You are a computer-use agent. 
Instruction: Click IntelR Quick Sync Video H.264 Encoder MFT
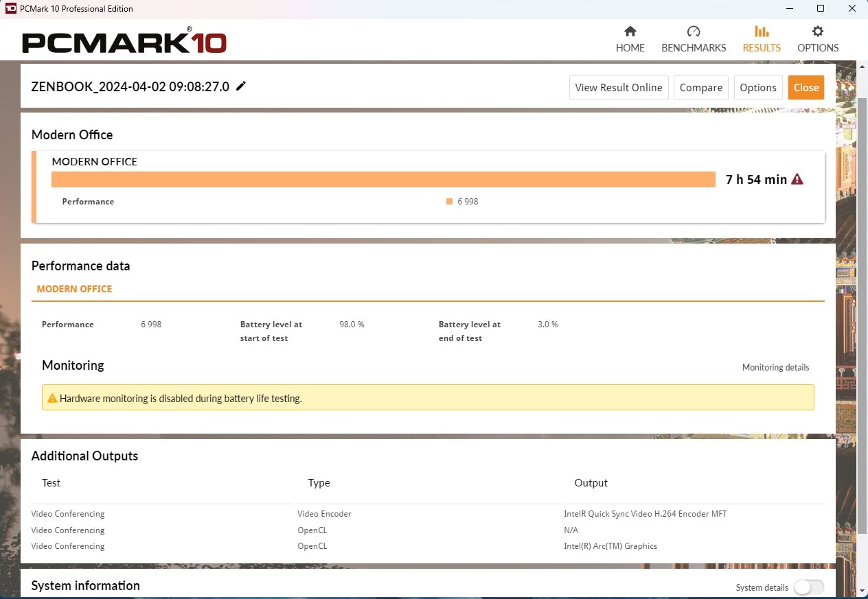coord(645,514)
